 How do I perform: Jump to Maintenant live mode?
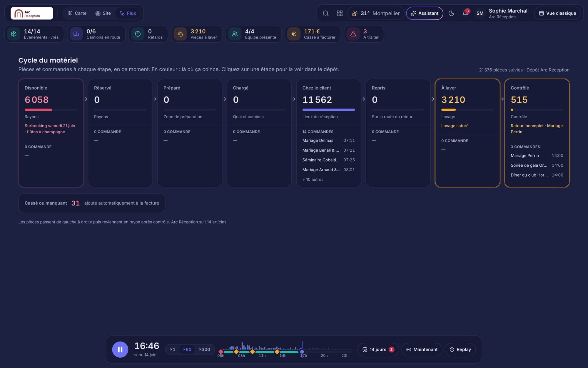point(422,349)
